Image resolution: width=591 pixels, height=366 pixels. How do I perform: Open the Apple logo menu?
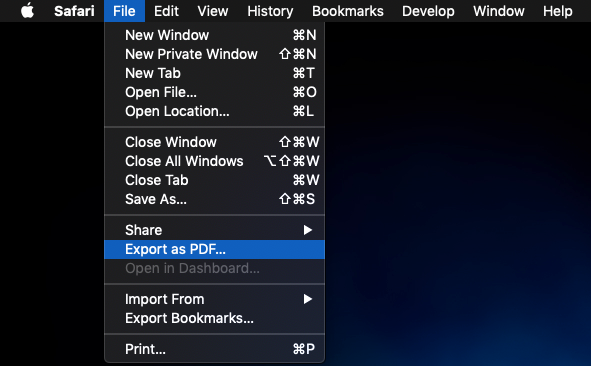tap(27, 11)
